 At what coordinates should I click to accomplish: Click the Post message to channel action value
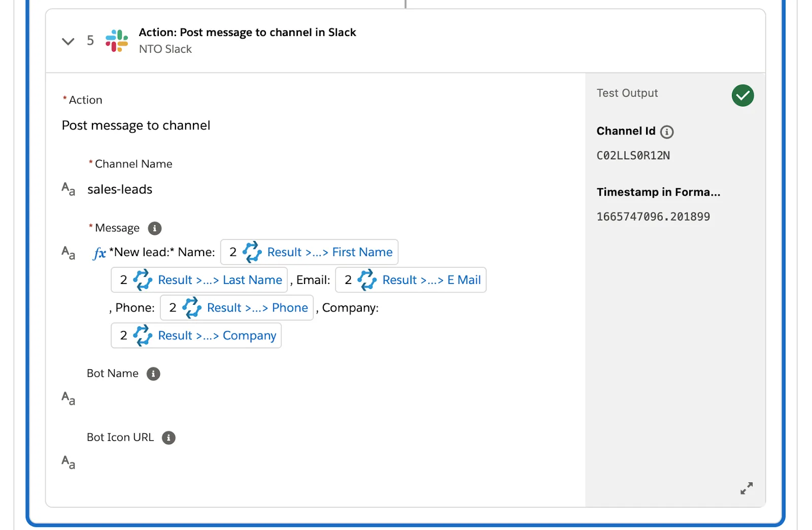tap(136, 125)
